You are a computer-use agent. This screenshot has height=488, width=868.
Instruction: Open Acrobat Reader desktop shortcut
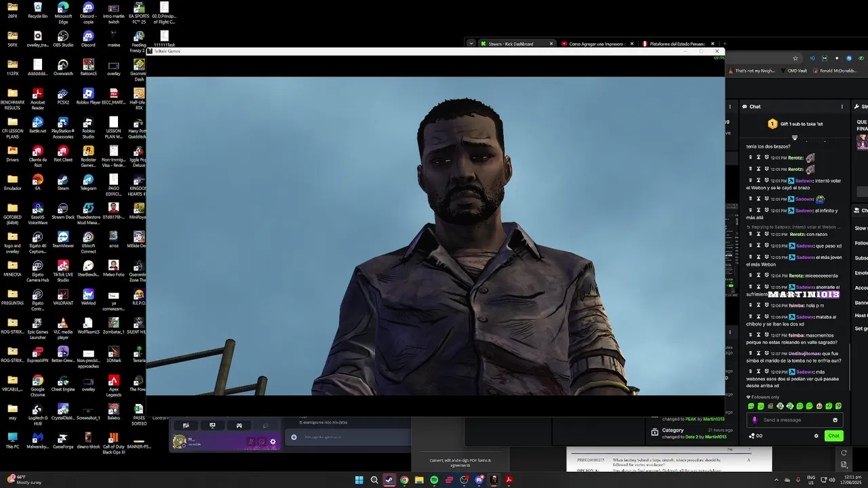pyautogui.click(x=38, y=99)
